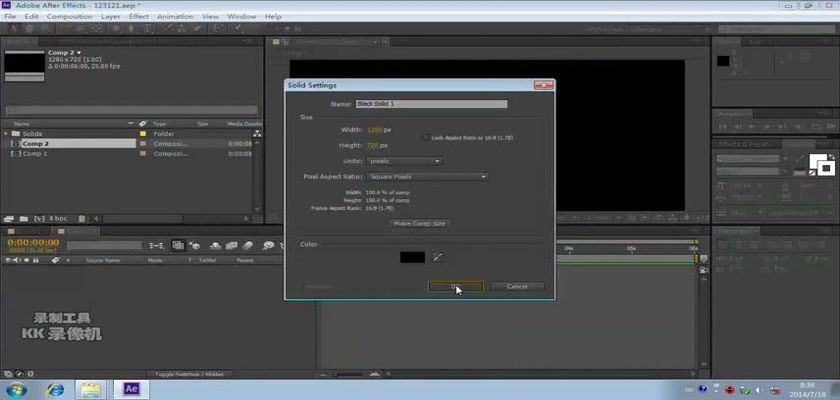Toggle the solo column header in timeline

pos(26,260)
